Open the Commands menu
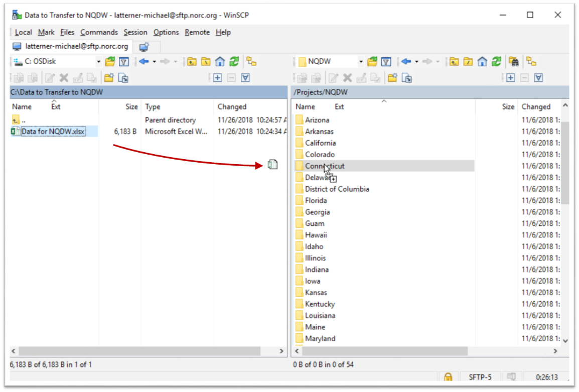This screenshot has height=392, width=579. 99,32
